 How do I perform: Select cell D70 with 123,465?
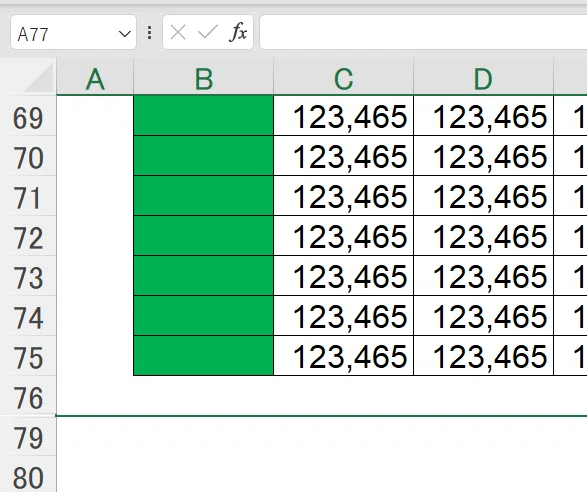click(x=483, y=156)
